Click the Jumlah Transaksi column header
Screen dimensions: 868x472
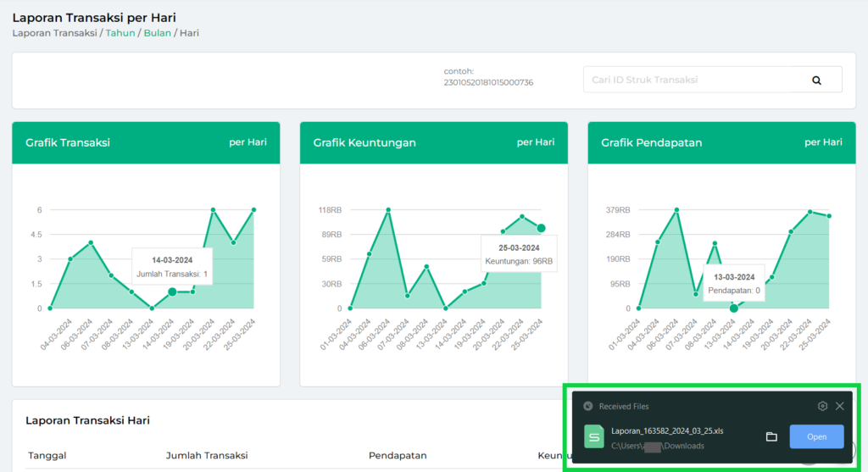(206, 456)
